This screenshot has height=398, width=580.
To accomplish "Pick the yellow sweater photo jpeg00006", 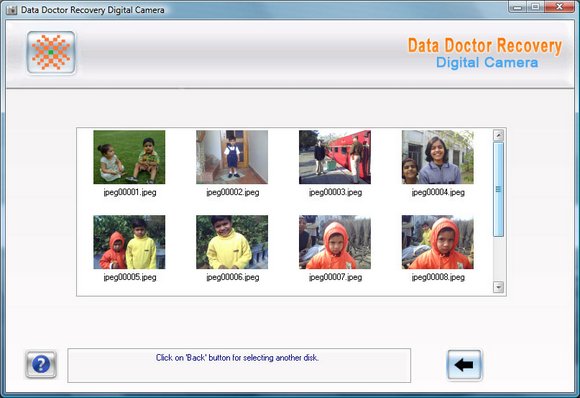I will [232, 242].
